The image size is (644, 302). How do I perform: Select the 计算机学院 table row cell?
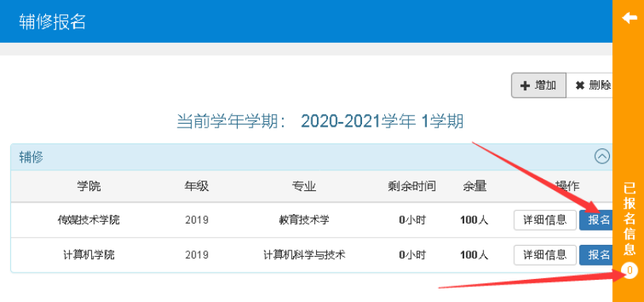click(x=89, y=255)
